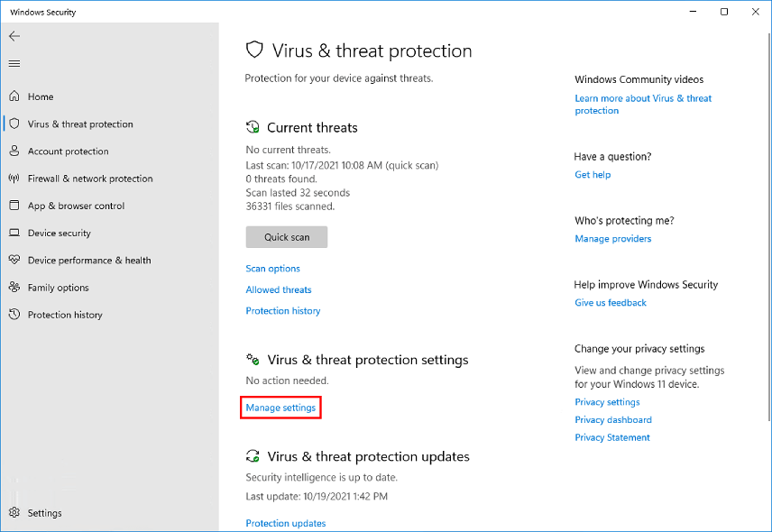772x532 pixels.
Task: Click the App & browser control icon
Action: click(14, 206)
